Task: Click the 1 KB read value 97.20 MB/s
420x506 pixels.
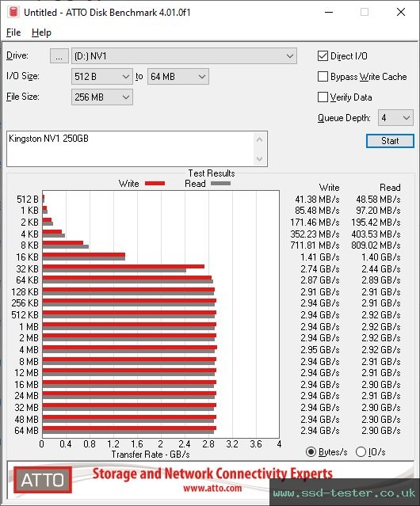Action: click(378, 211)
